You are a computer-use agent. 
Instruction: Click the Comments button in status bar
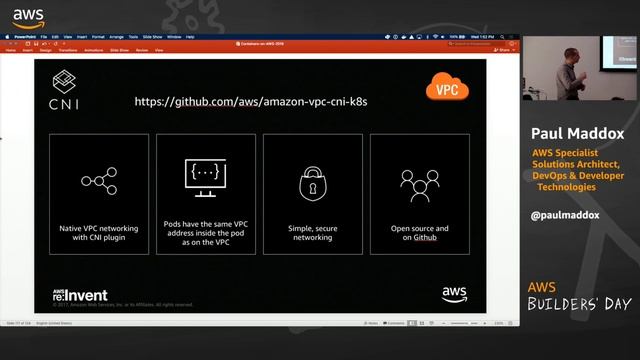[394, 323]
